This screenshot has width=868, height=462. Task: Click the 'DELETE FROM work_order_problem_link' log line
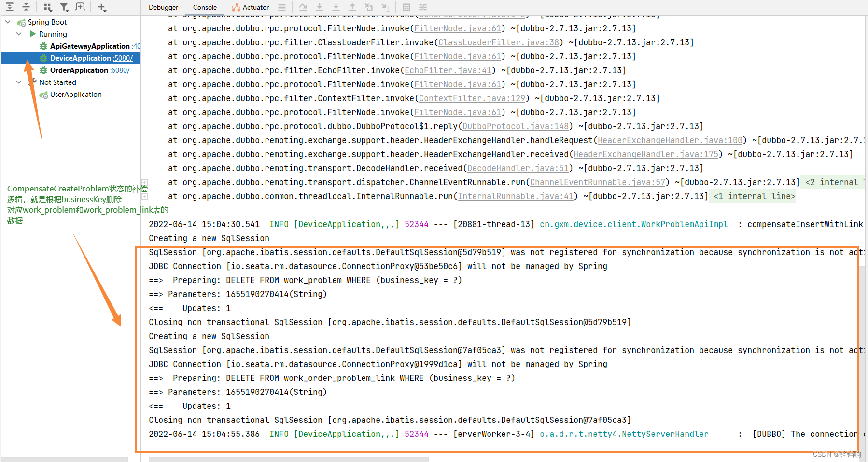tap(332, 378)
